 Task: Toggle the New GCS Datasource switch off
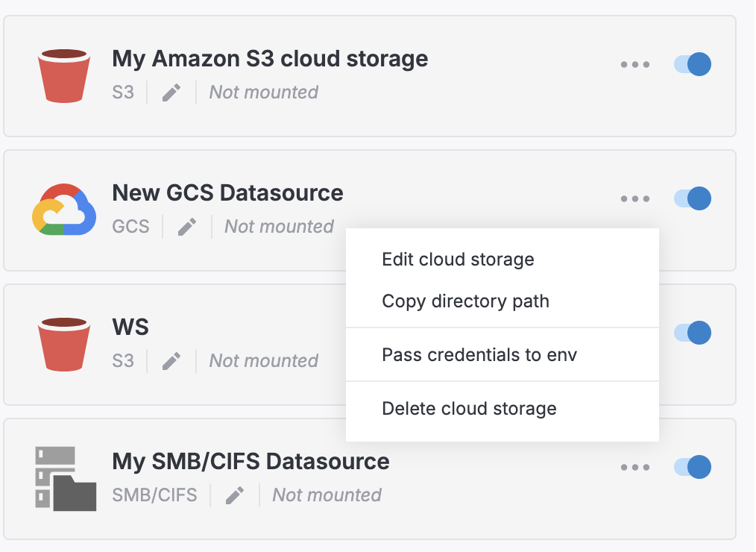(692, 198)
